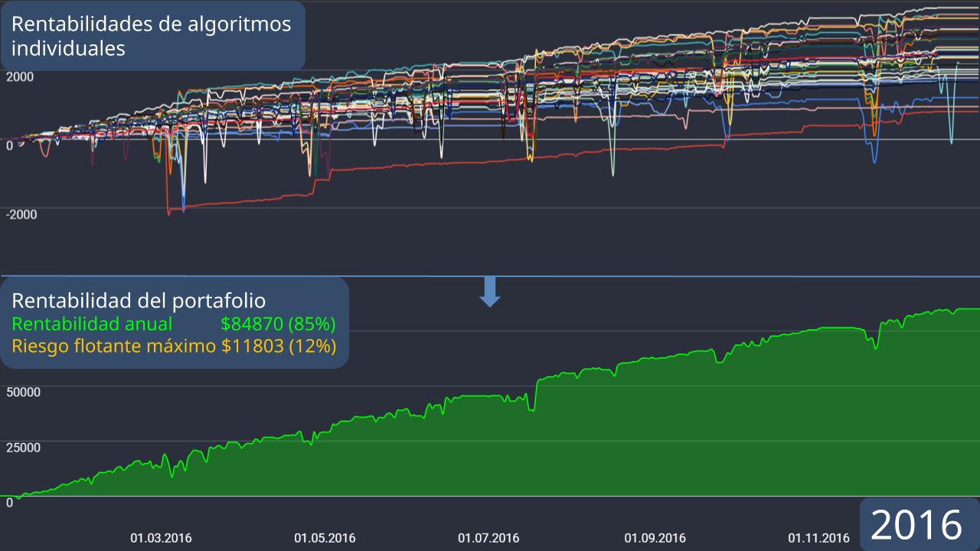This screenshot has width=980, height=551.
Task: Click the 'Rentabilidades de algoritmos individuales' title
Action: (152, 36)
